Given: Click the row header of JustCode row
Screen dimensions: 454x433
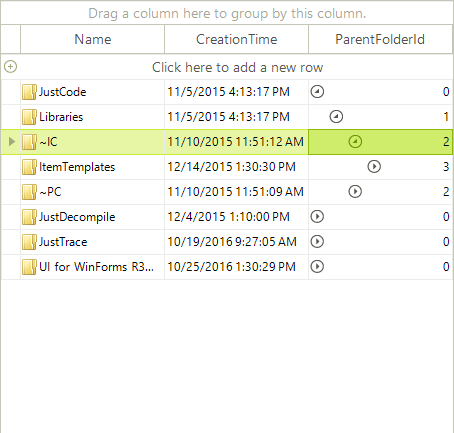Looking at the screenshot, I should [11, 92].
